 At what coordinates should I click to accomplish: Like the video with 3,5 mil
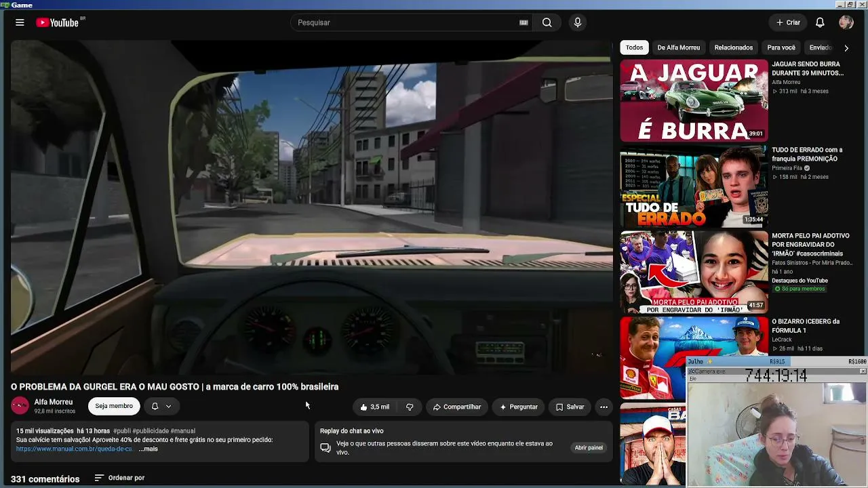click(x=374, y=407)
